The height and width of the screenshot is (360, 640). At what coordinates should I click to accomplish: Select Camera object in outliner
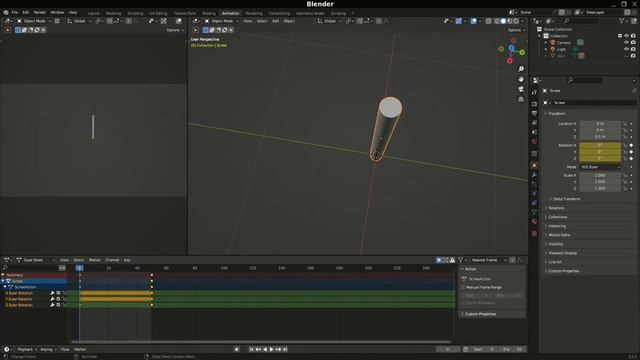[x=564, y=42]
